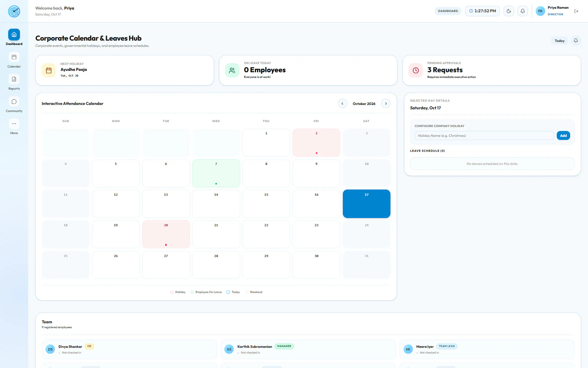Click the On Leave Today people icon
The height and width of the screenshot is (368, 588).
click(x=232, y=70)
